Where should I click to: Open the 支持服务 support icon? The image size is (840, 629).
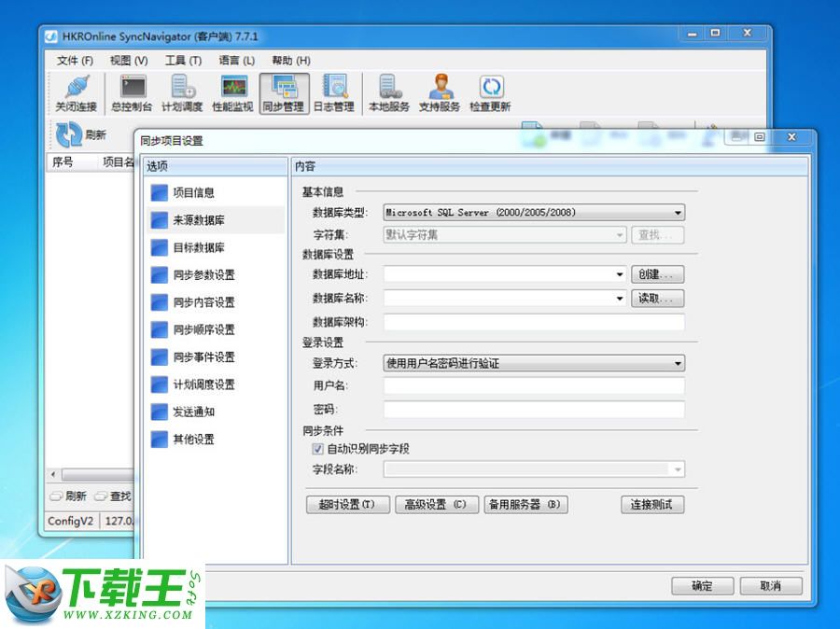(440, 93)
